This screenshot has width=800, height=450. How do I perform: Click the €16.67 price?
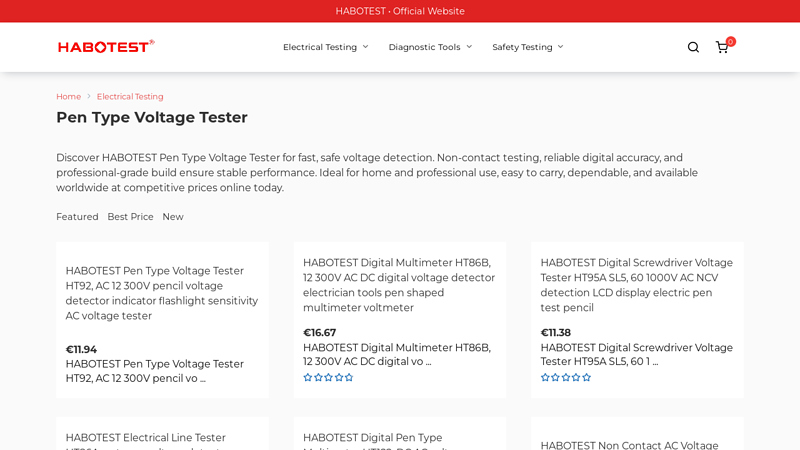click(x=319, y=333)
